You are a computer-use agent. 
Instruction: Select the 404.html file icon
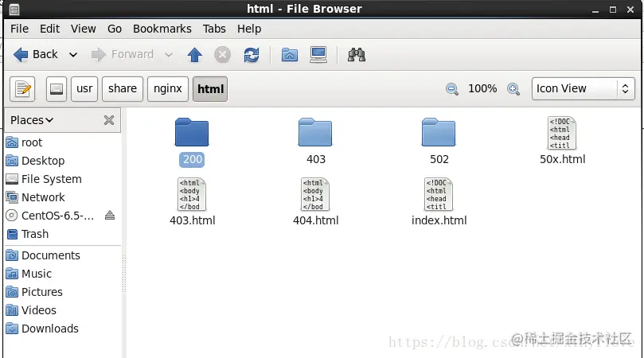coord(315,194)
